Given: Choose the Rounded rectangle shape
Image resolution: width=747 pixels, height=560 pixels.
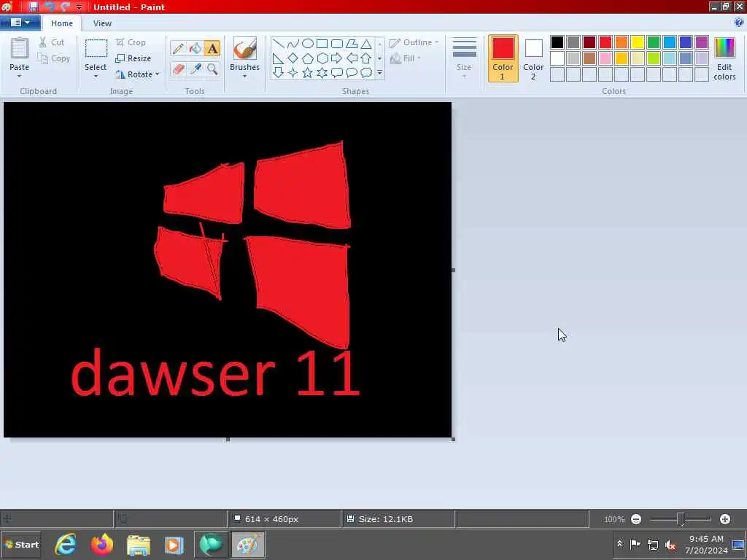Looking at the screenshot, I should point(337,44).
